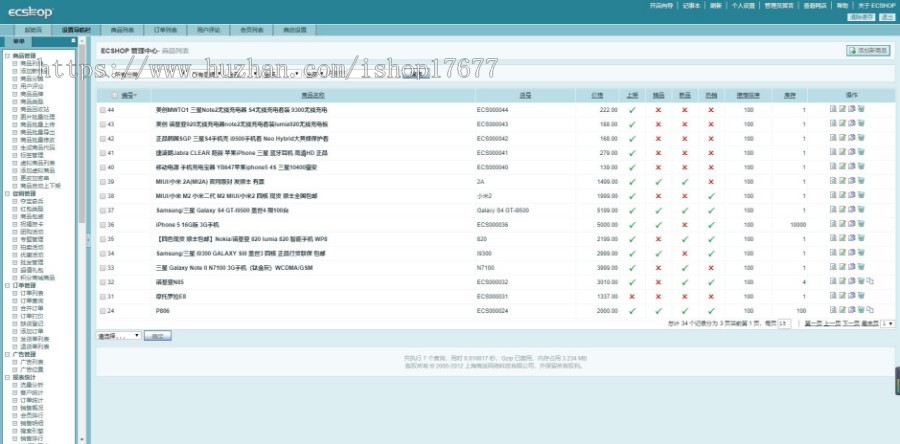Switch to the 设置导航栏 tab
Screen dimensions: 900x444
(x=75, y=30)
